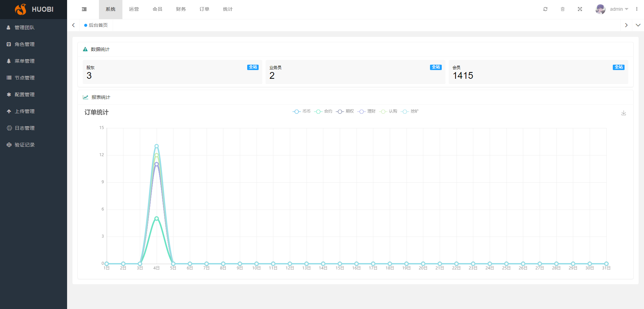Viewport: 644px width, 309px height.
Task: Open the vertical three-dot more menu
Action: coord(637,9)
